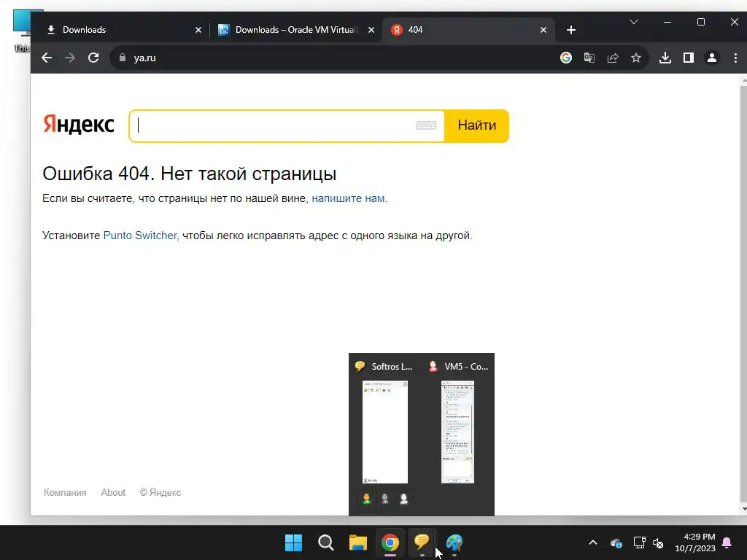The width and height of the screenshot is (747, 560).
Task: Share this page icon in address bar
Action: (x=613, y=58)
